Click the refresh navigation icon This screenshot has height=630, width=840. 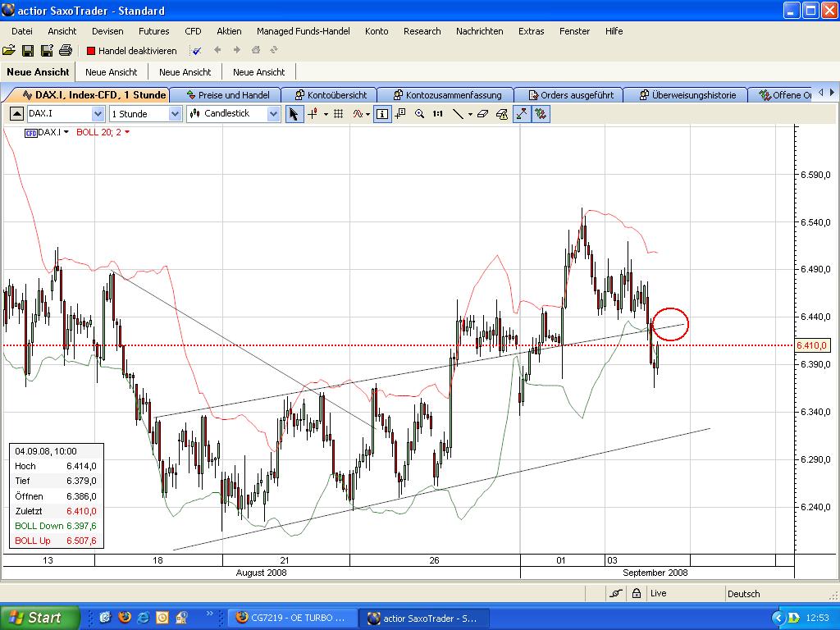coord(274,50)
